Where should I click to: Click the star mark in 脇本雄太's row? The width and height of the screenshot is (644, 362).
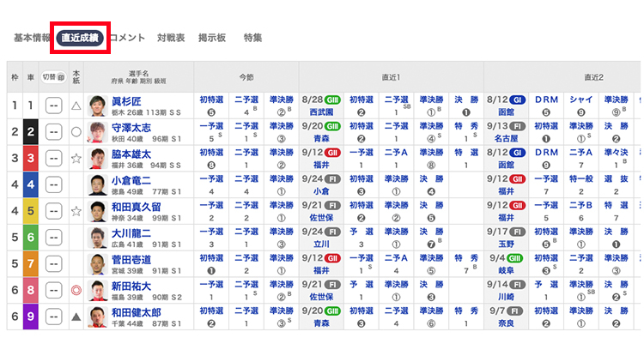click(76, 158)
